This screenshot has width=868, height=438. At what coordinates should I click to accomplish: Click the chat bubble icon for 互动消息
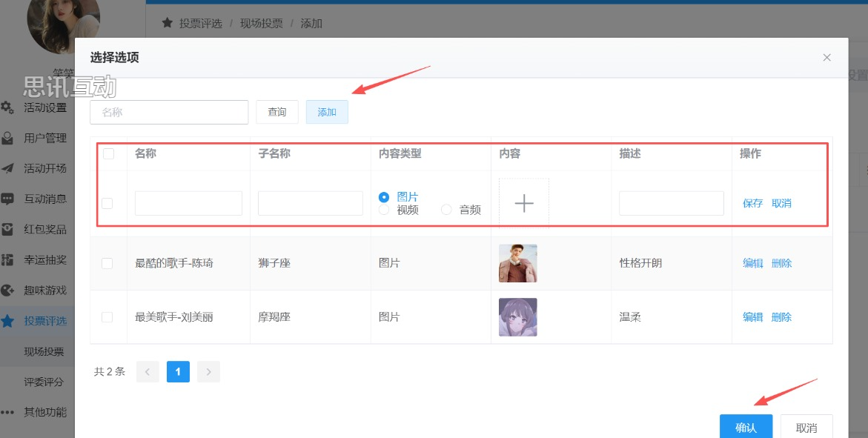click(7, 199)
